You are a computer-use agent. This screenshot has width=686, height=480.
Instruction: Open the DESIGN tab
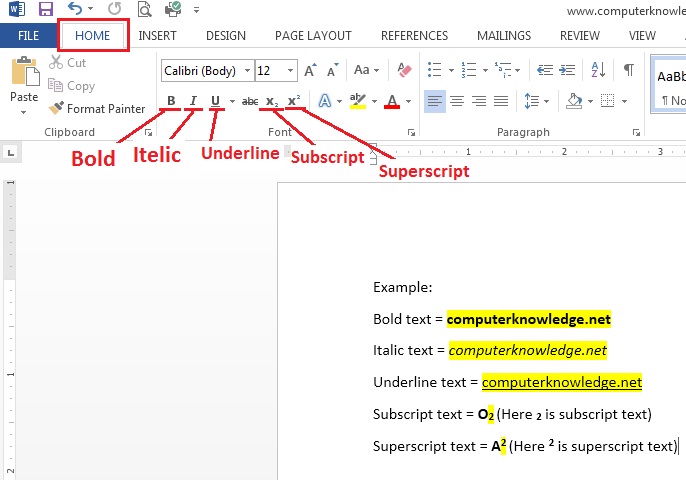click(226, 35)
